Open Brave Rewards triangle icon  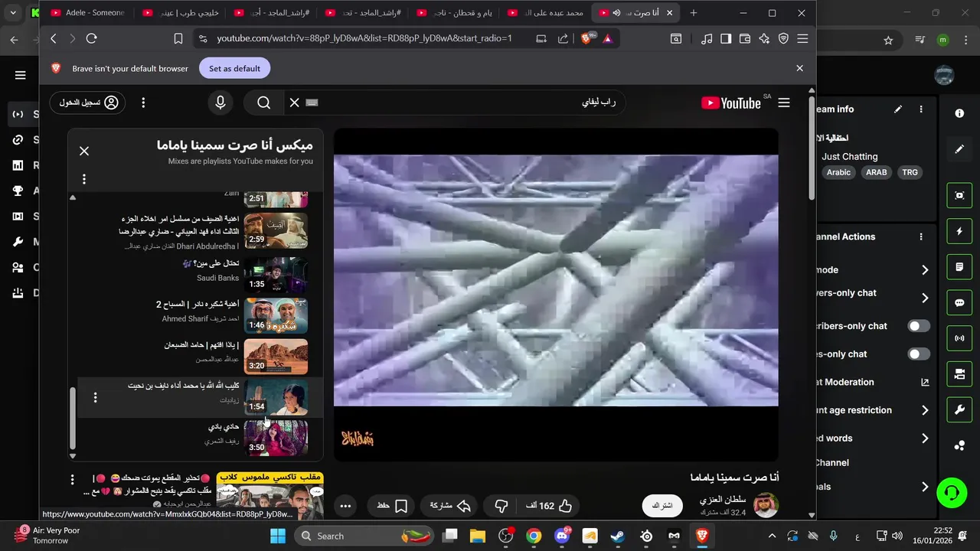[607, 38]
